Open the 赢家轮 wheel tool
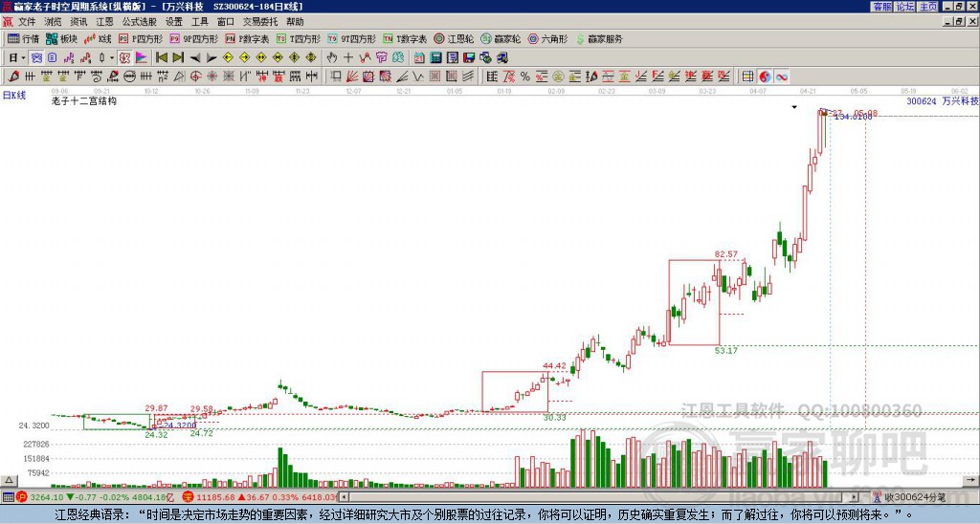The width and height of the screenshot is (980, 524). tap(501, 38)
